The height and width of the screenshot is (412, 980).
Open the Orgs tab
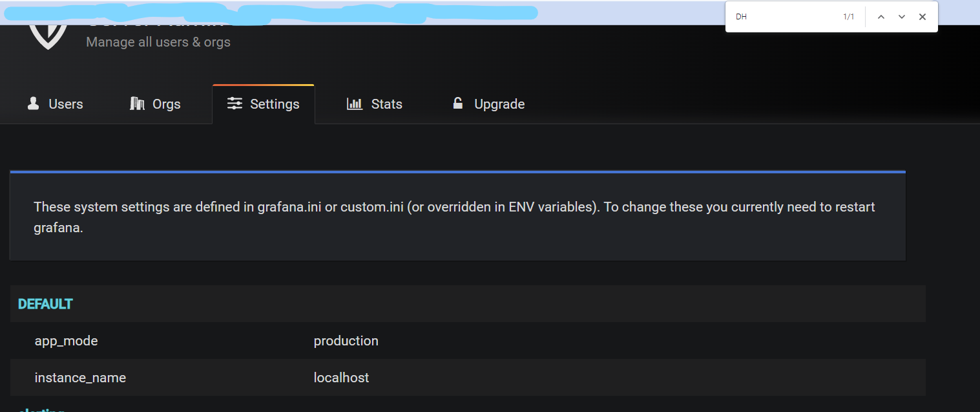click(155, 104)
